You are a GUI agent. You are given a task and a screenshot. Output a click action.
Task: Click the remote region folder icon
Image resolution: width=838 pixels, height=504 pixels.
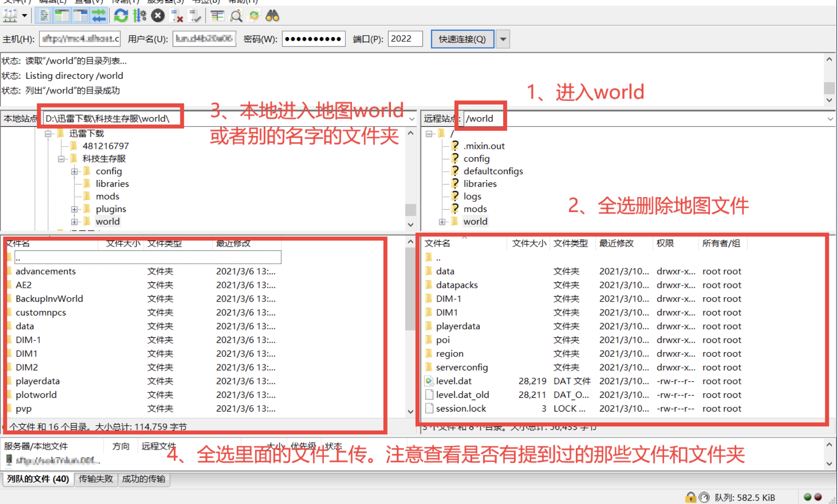[429, 353]
